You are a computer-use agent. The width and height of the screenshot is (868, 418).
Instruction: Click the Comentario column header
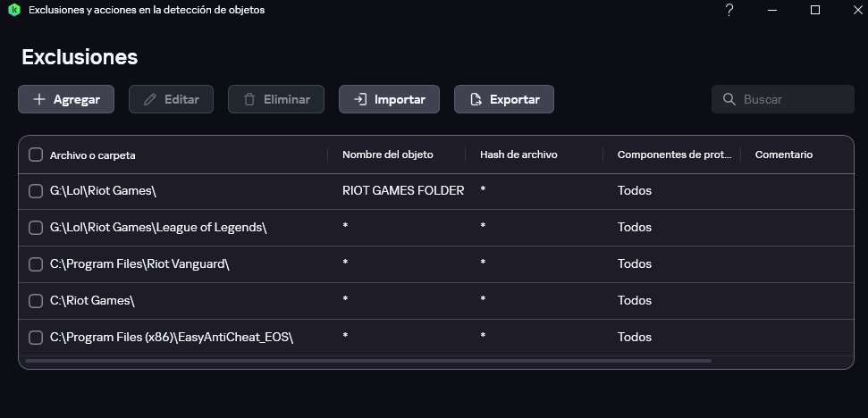[x=784, y=155]
